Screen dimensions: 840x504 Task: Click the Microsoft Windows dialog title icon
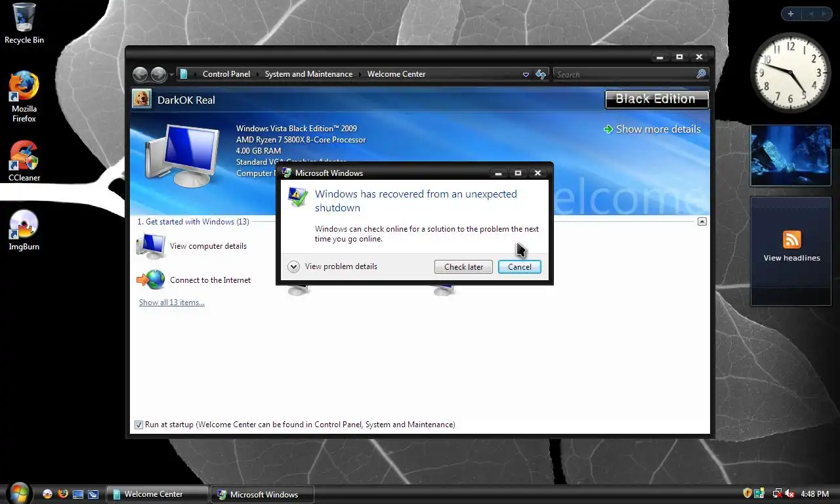[286, 173]
